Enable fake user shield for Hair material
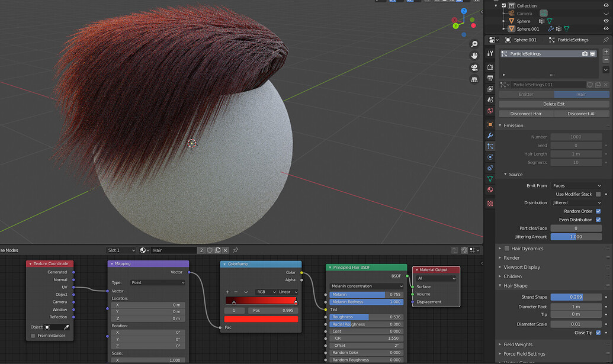Viewport: 613px width, 364px height. [x=210, y=250]
